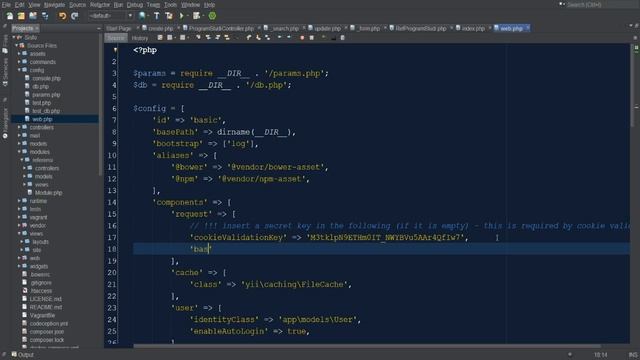640x360 pixels.
Task: Click the green circular icon in main toolbar
Action: [212, 16]
